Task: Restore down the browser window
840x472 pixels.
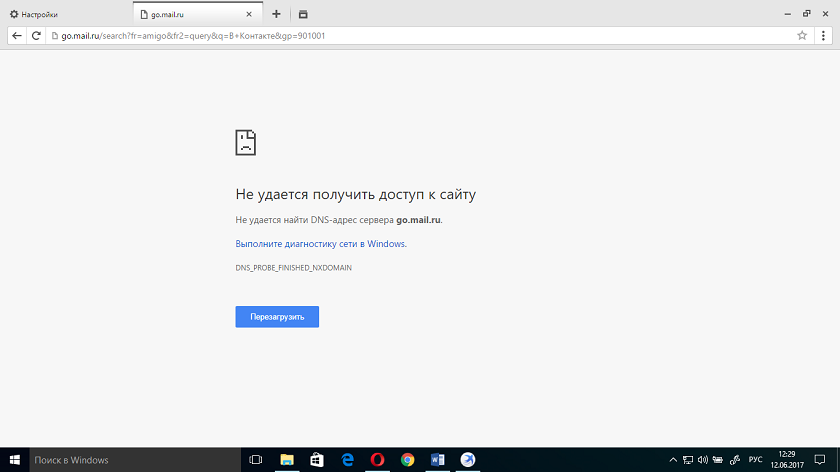Action: pyautogui.click(x=806, y=14)
